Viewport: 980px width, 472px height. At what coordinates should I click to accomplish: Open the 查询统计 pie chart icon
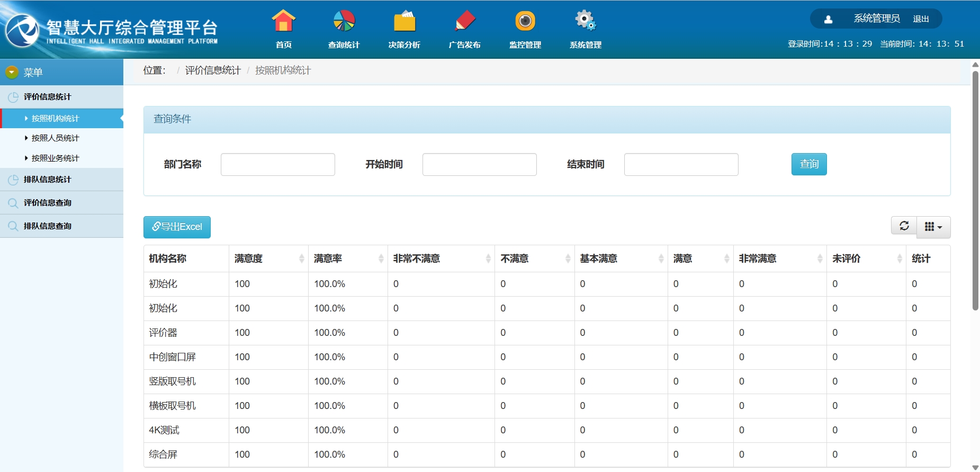coord(344,21)
